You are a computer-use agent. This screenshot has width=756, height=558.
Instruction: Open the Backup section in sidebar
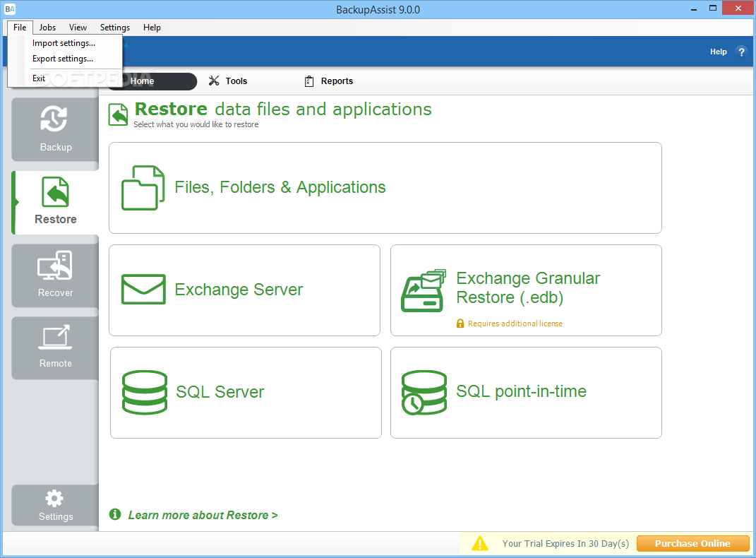(x=55, y=129)
